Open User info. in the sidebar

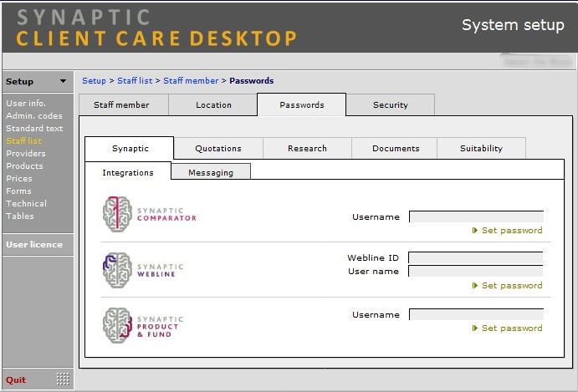pyautogui.click(x=26, y=103)
